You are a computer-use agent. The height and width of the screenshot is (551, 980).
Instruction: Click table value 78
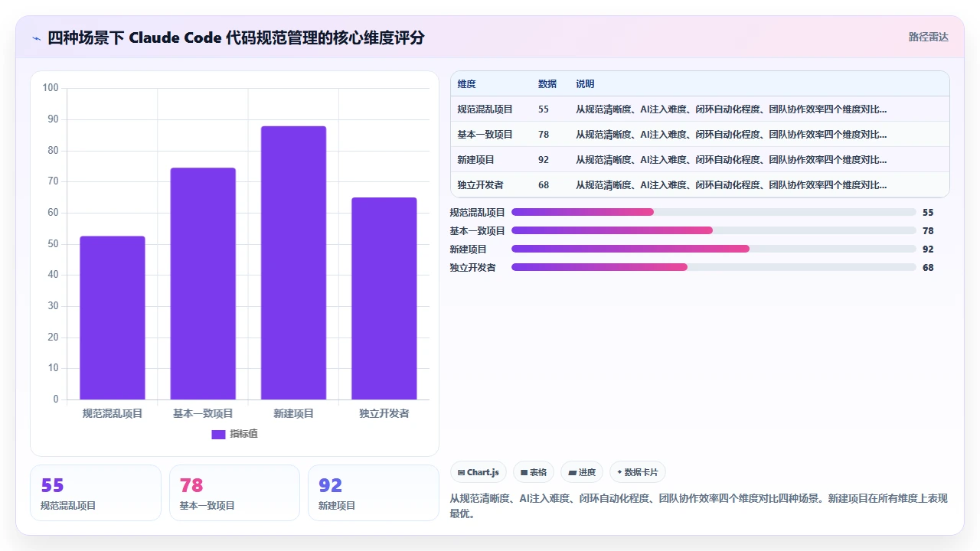point(544,135)
